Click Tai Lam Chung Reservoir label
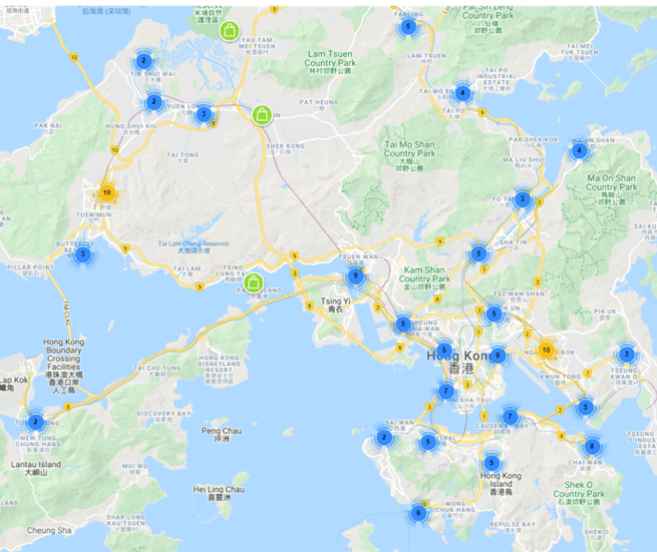This screenshot has height=552, width=657. point(193,246)
